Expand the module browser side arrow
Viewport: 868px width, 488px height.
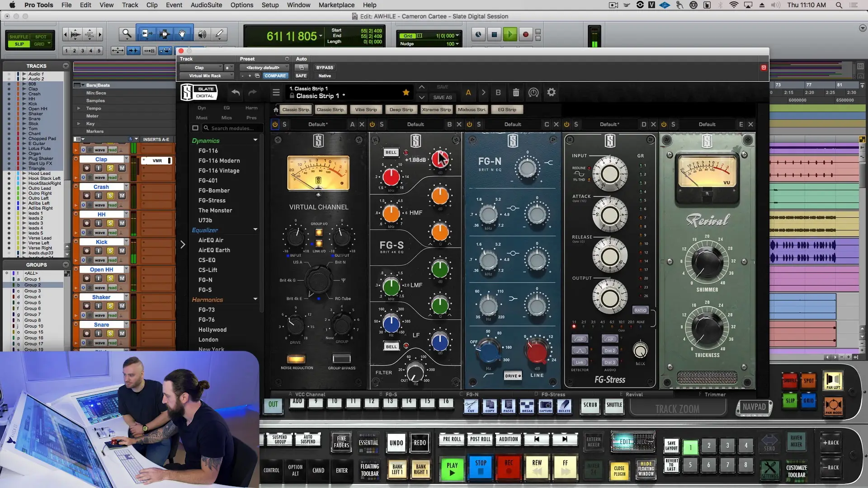coord(183,244)
